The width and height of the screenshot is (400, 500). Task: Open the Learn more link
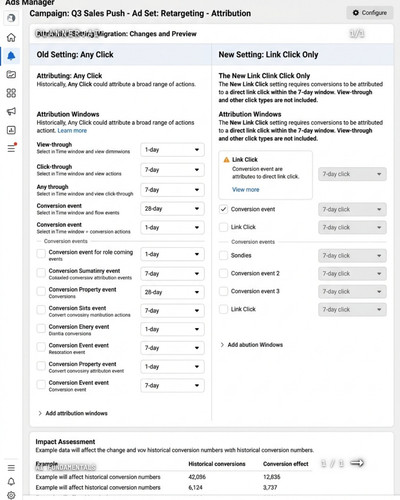point(72,131)
